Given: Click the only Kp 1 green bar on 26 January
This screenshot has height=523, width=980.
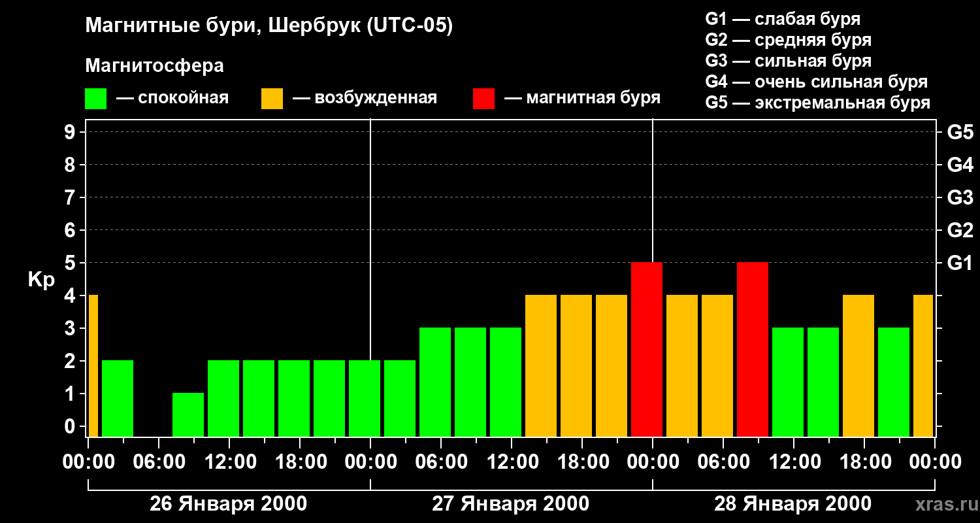Looking at the screenshot, I should pos(188,414).
